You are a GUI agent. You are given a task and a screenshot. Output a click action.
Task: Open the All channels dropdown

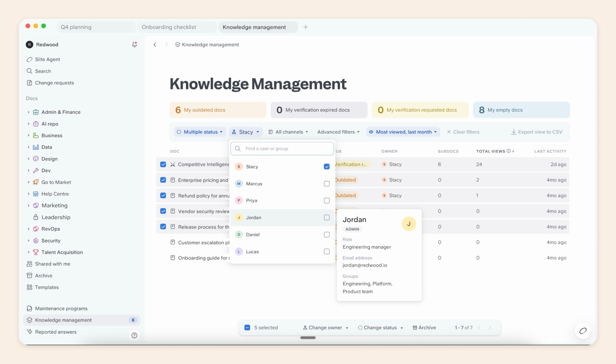pos(288,132)
